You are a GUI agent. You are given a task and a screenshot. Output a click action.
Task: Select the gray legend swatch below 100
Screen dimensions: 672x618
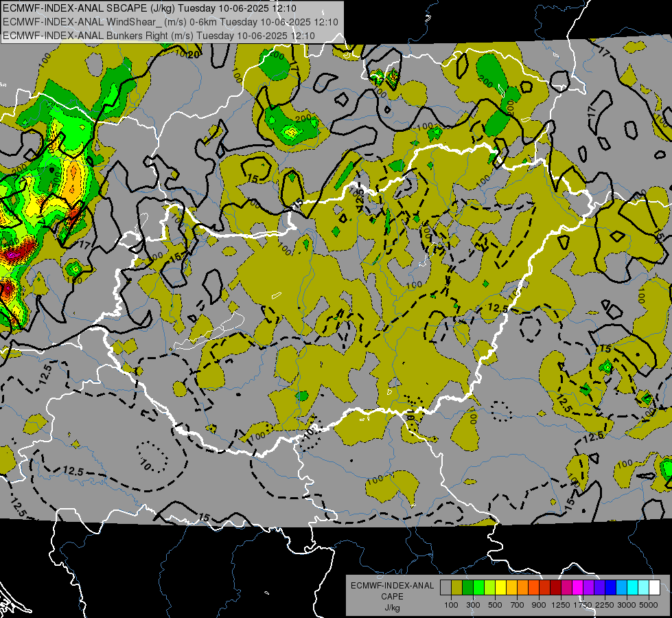[445, 587]
